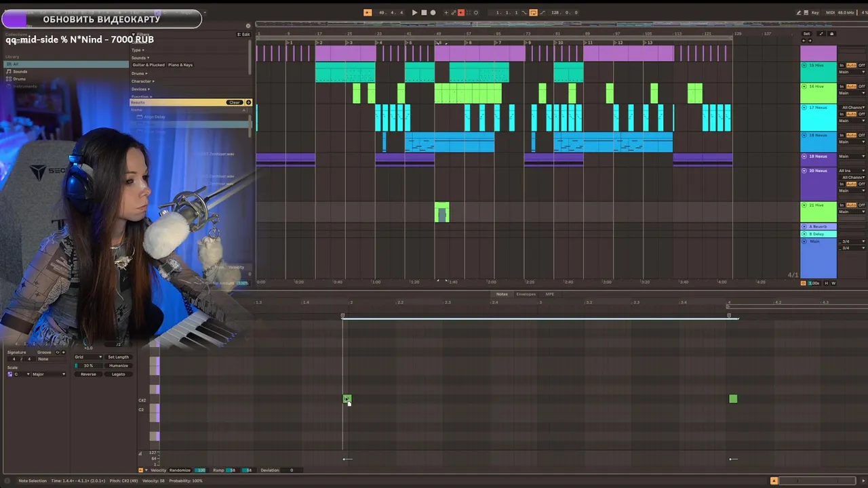Viewport: 868px width, 488px height.
Task: Open the scale root note C dropdown
Action: [x=22, y=374]
